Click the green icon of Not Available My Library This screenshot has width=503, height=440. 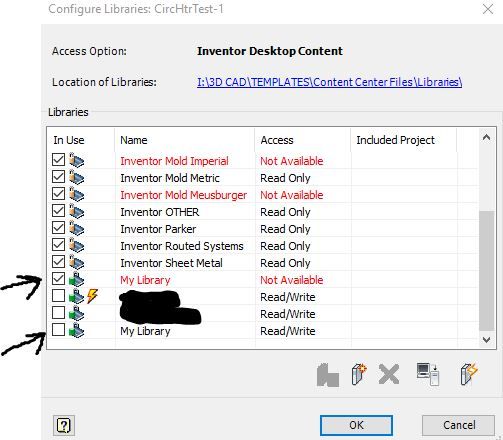point(77,279)
